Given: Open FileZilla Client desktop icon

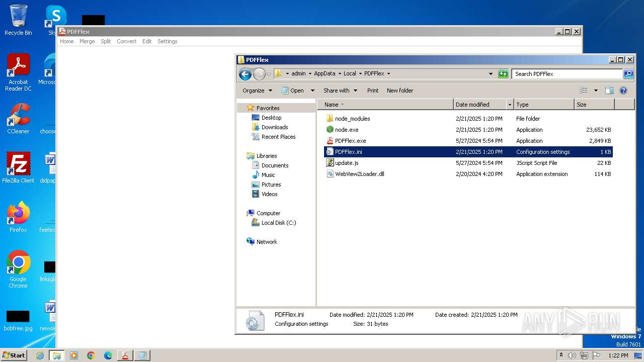Looking at the screenshot, I should (18, 168).
